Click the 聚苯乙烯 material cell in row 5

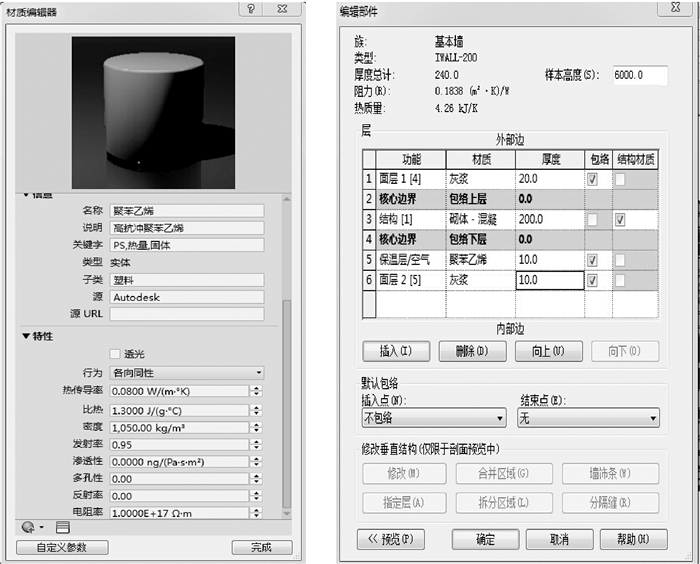(x=481, y=260)
